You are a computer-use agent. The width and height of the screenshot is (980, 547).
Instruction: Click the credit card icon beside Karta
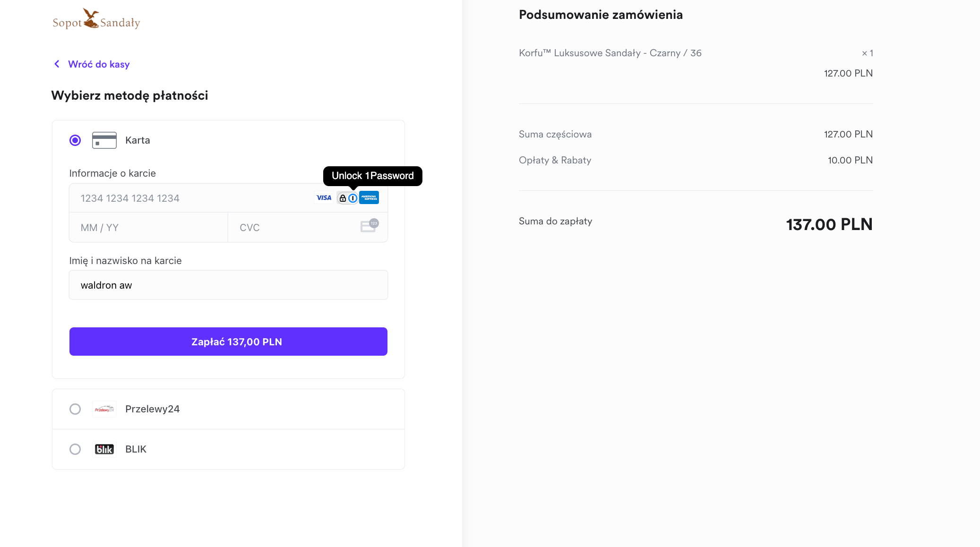pos(104,140)
